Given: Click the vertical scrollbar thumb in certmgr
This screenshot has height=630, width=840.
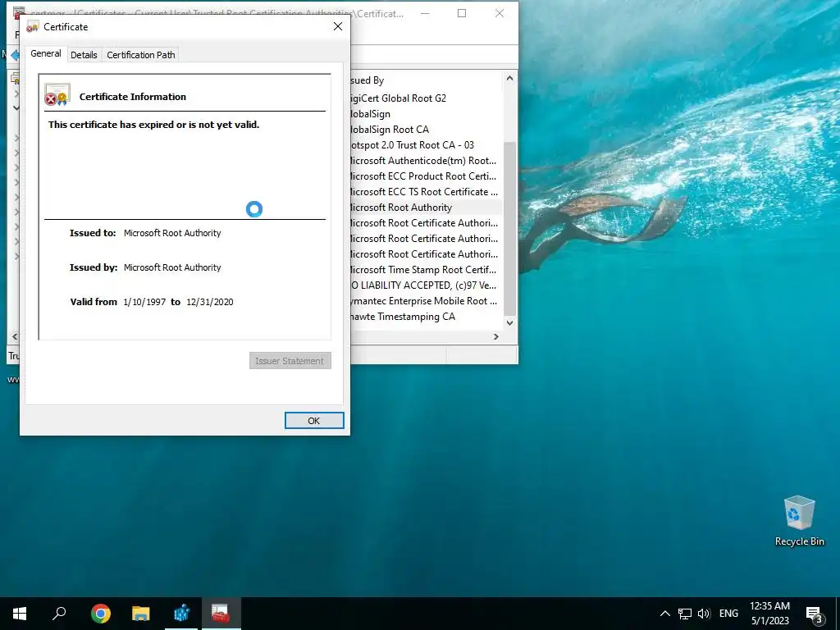Looking at the screenshot, I should coord(509,228).
